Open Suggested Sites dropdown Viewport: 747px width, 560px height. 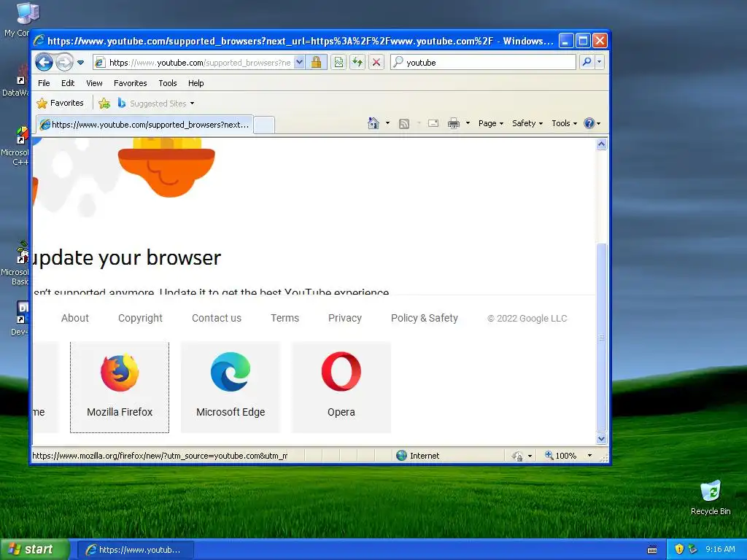156,103
